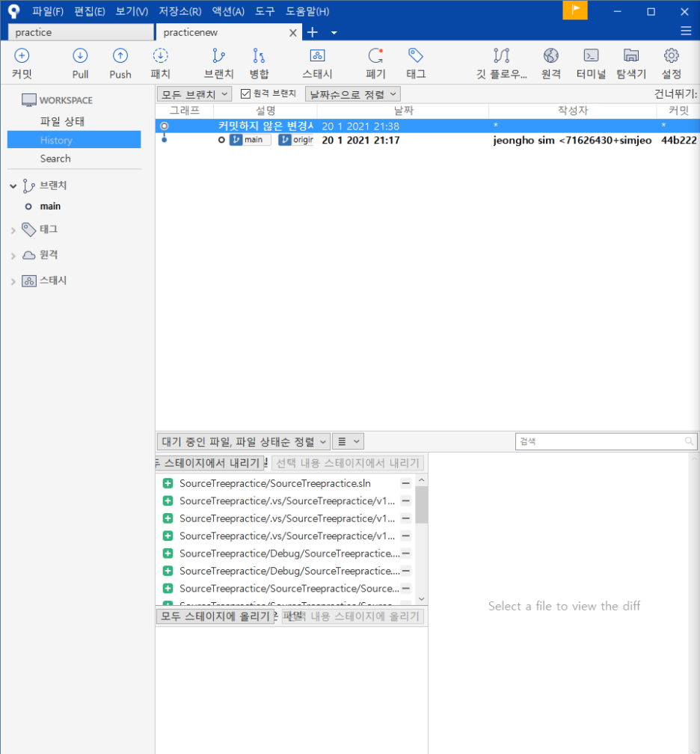Click 모두 스테이지에 올리기 button
Image resolution: width=700 pixels, height=754 pixels.
[x=215, y=616]
